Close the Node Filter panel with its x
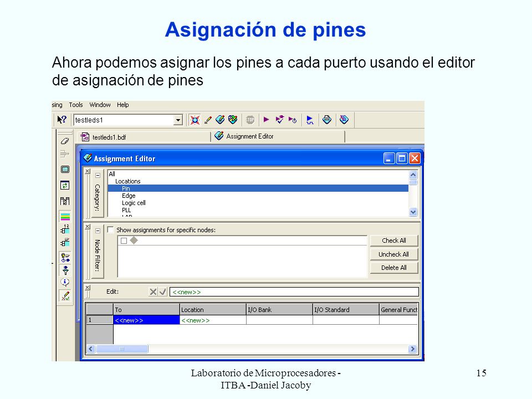532x399 pixels. pos(88,227)
